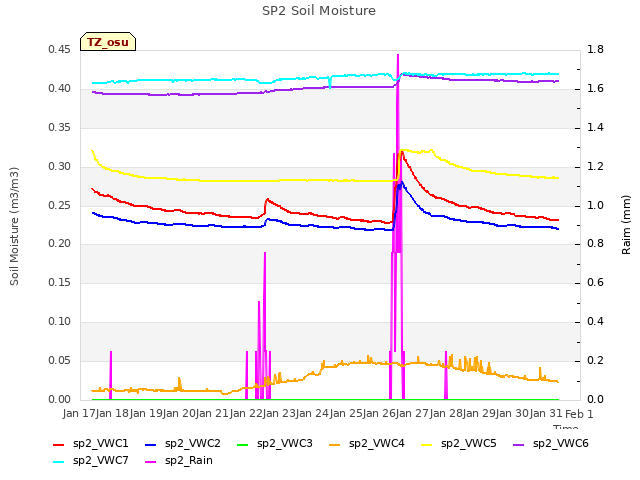Click the red sp2_VWC1 legend swatch
Viewport: 640px width, 480px height.
pos(59,445)
